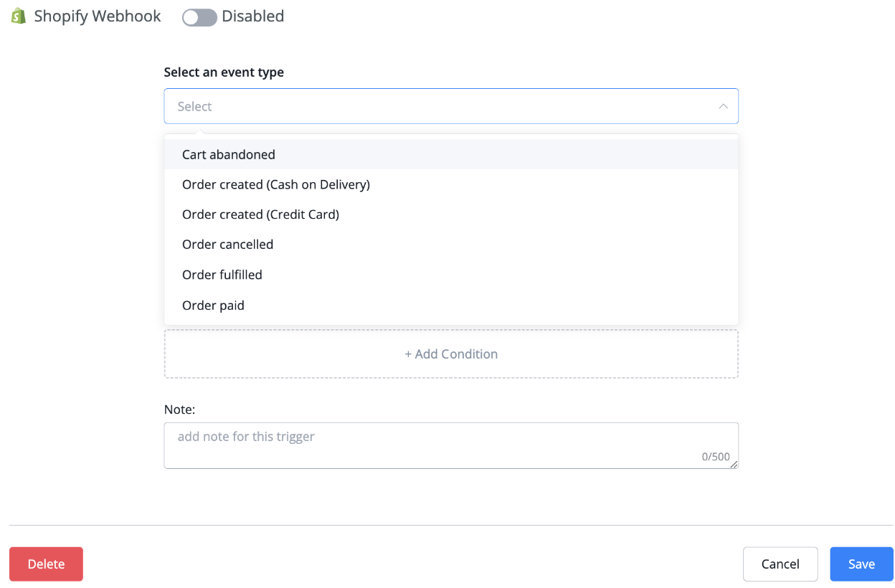Click the Disabled status label
Screen dimensions: 895x588
tap(252, 16)
